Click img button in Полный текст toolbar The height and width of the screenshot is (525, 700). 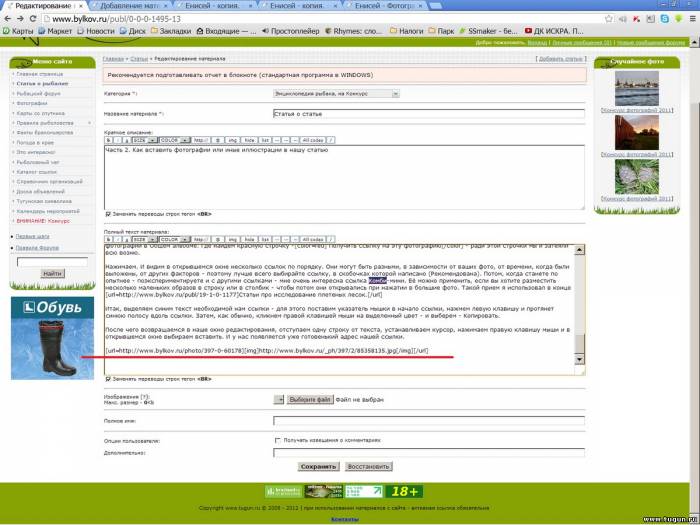pos(233,239)
